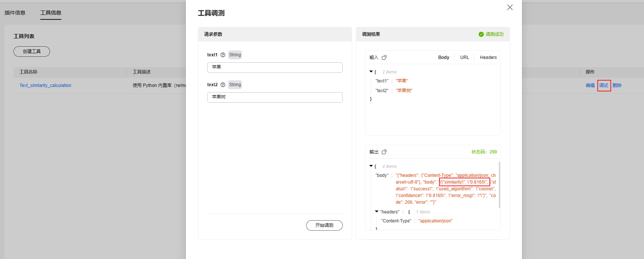Image resolution: width=644 pixels, height=259 pixels.
Task: Open the Text_similarity_calculation tool link
Action: point(45,85)
